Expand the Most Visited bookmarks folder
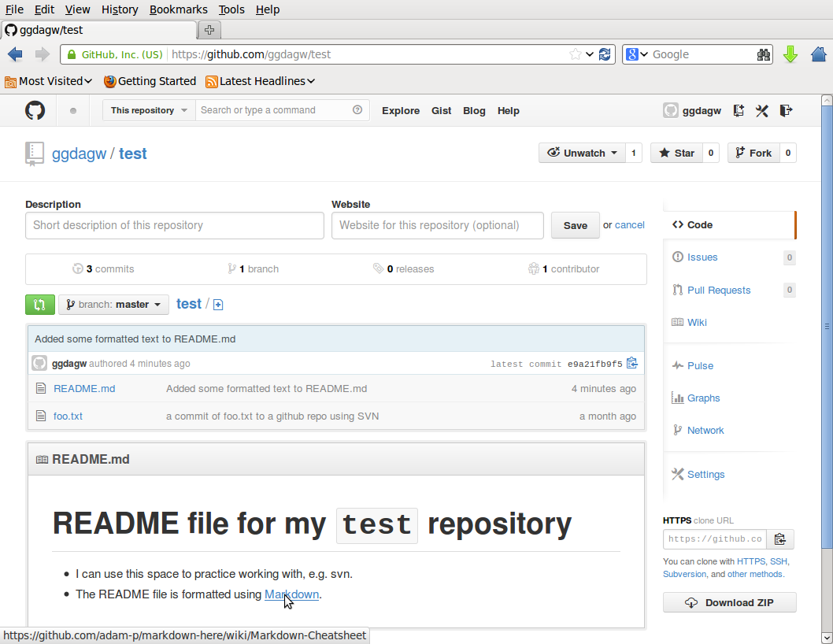This screenshot has height=644, width=833. [49, 81]
